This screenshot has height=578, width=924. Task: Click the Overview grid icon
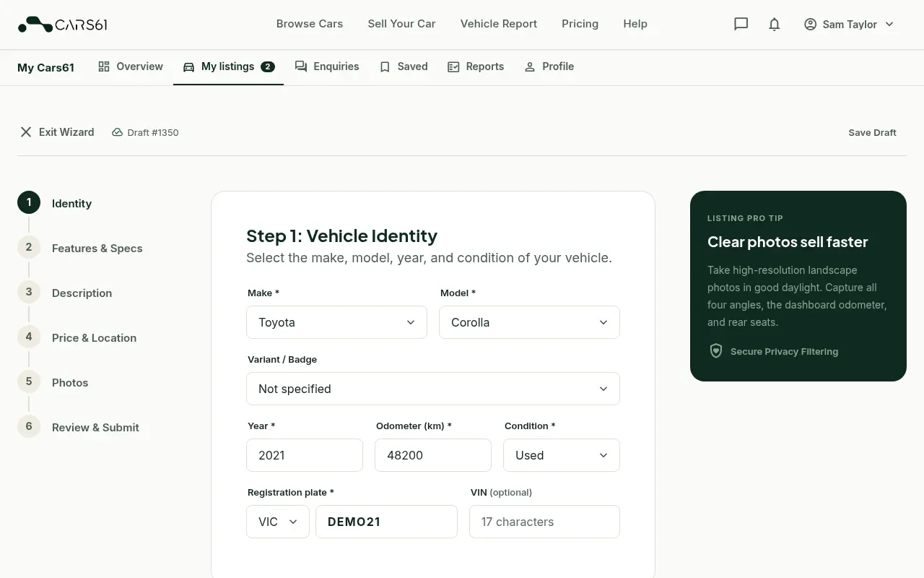[x=104, y=66]
